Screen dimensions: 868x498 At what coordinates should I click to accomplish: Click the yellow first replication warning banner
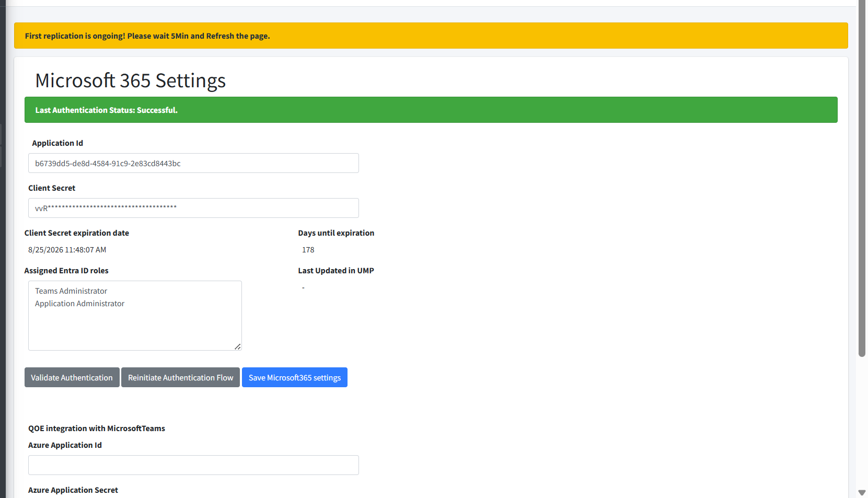tap(431, 36)
